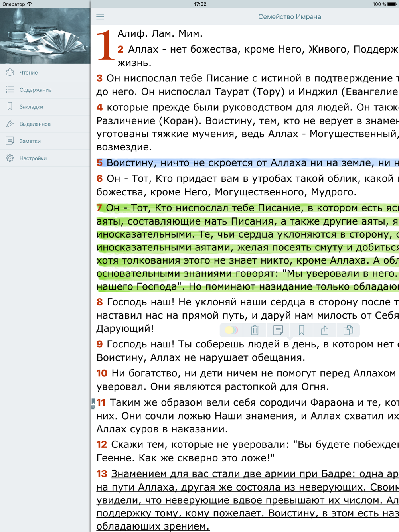
Task: Tap verse number 2
Action: [x=120, y=49]
